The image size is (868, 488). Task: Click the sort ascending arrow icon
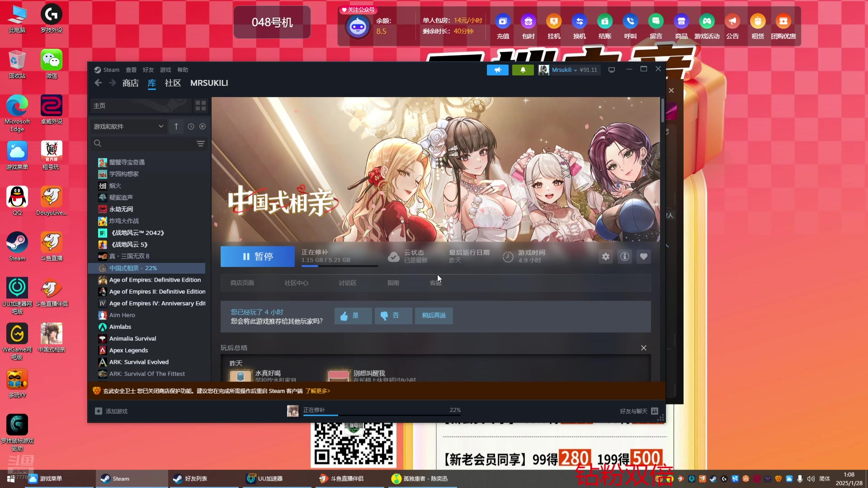pos(176,127)
